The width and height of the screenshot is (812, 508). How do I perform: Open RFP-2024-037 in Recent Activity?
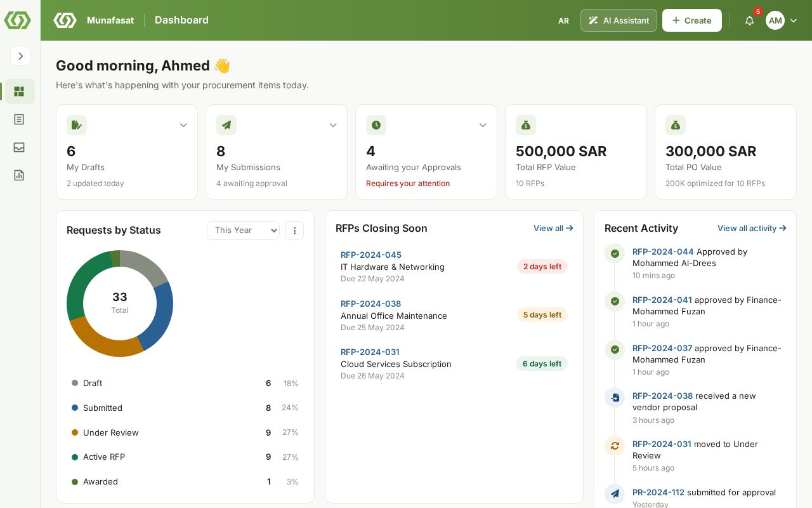(x=662, y=348)
